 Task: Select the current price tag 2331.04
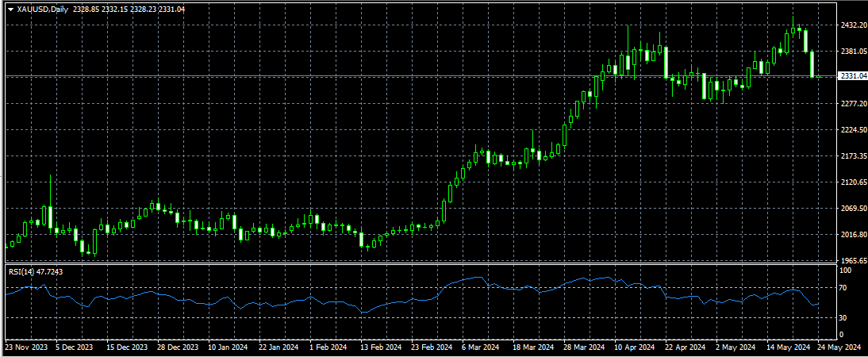(851, 76)
